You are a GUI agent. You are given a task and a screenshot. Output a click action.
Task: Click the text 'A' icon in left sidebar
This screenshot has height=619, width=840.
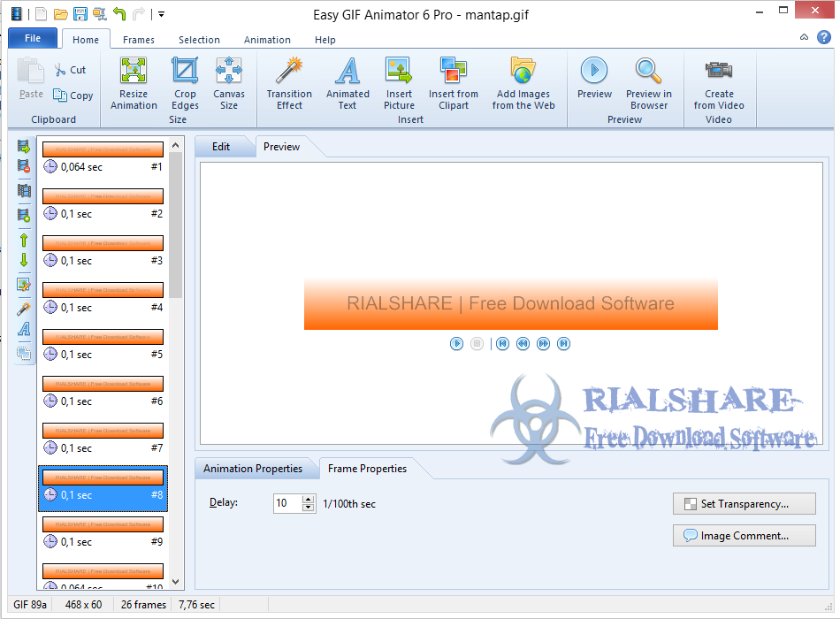pos(24,329)
